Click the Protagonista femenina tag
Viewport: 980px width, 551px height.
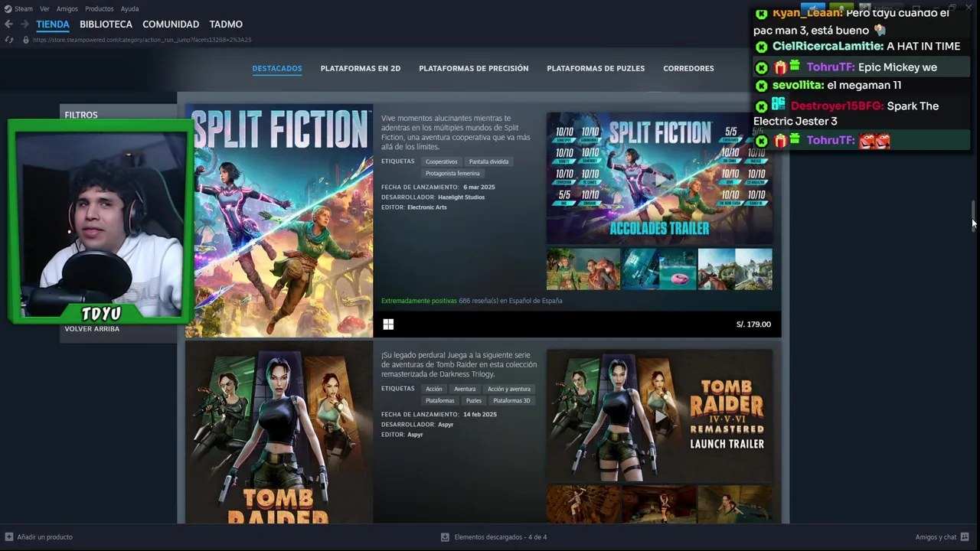452,173
